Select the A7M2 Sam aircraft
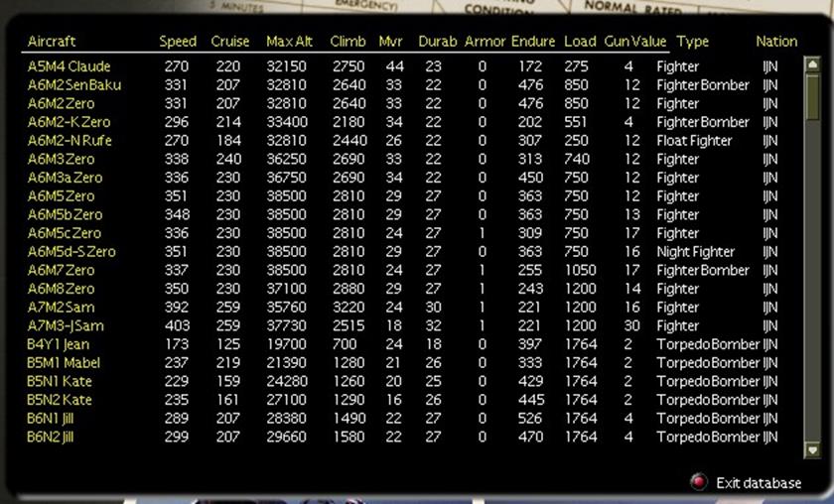834x504 pixels. click(x=62, y=308)
